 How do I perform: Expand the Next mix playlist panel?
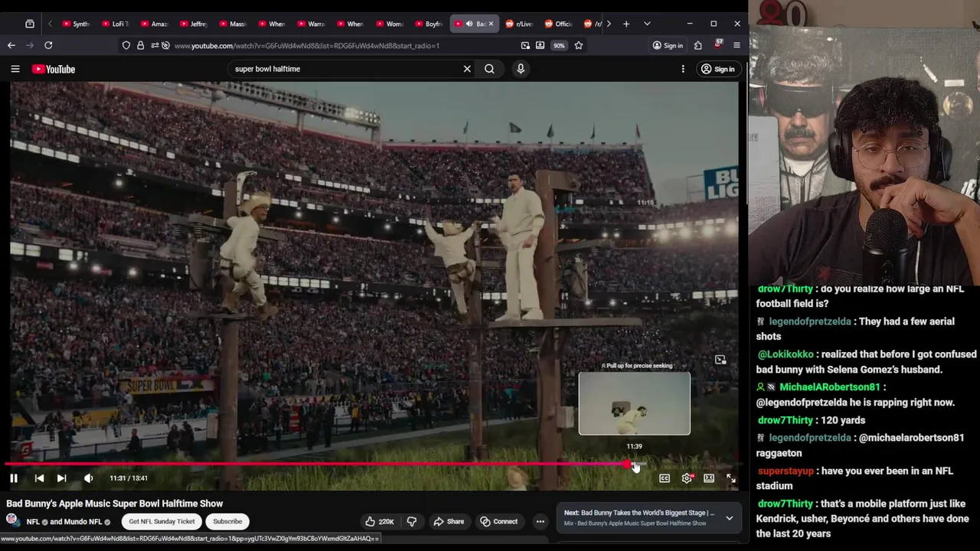click(x=730, y=518)
